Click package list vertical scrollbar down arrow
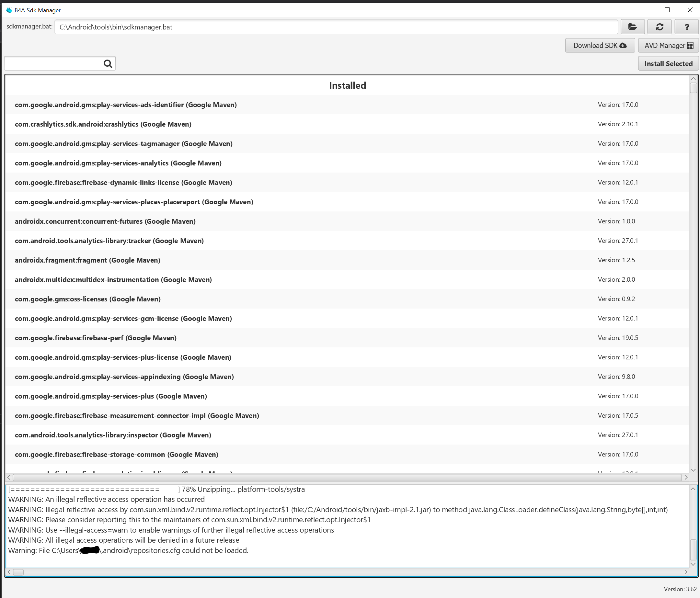Screen dimensions: 700x598 [x=693, y=470]
